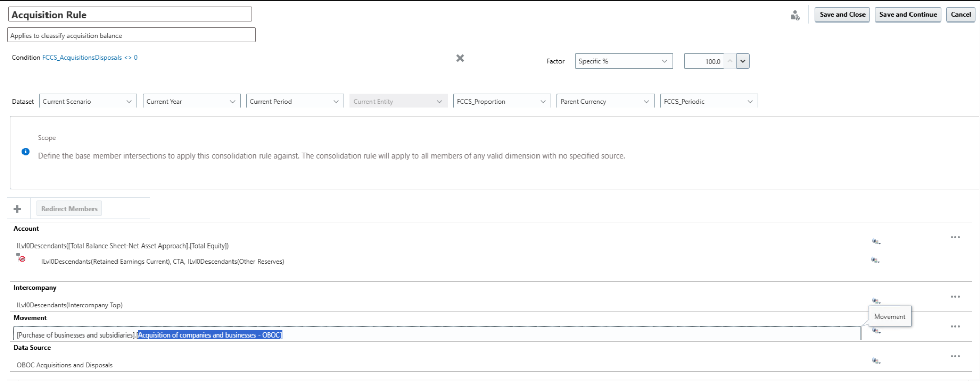Open the member selector for the Retained Earnings exclusion row
This screenshot has width=980, height=381.
point(875,260)
